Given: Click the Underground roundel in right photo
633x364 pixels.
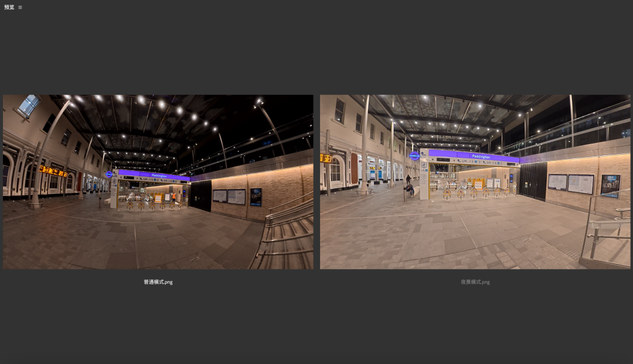Looking at the screenshot, I should (414, 155).
